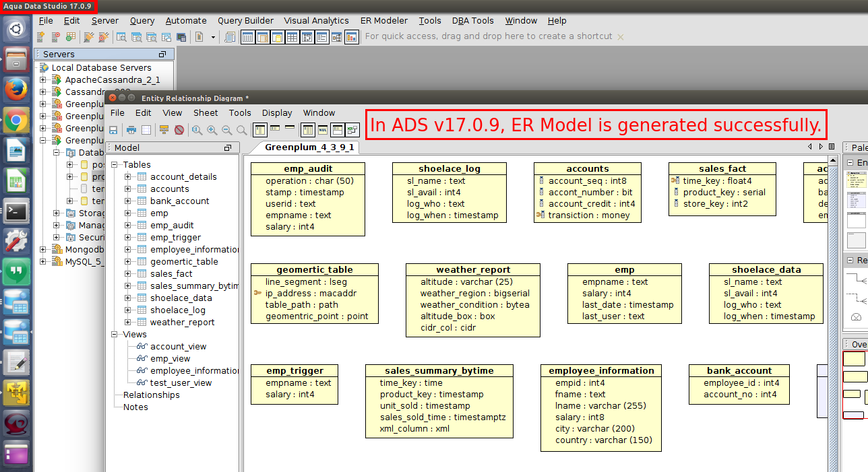Viewport: 868px width, 472px height.
Task: Expand the Mongodb server node
Action: 43,250
